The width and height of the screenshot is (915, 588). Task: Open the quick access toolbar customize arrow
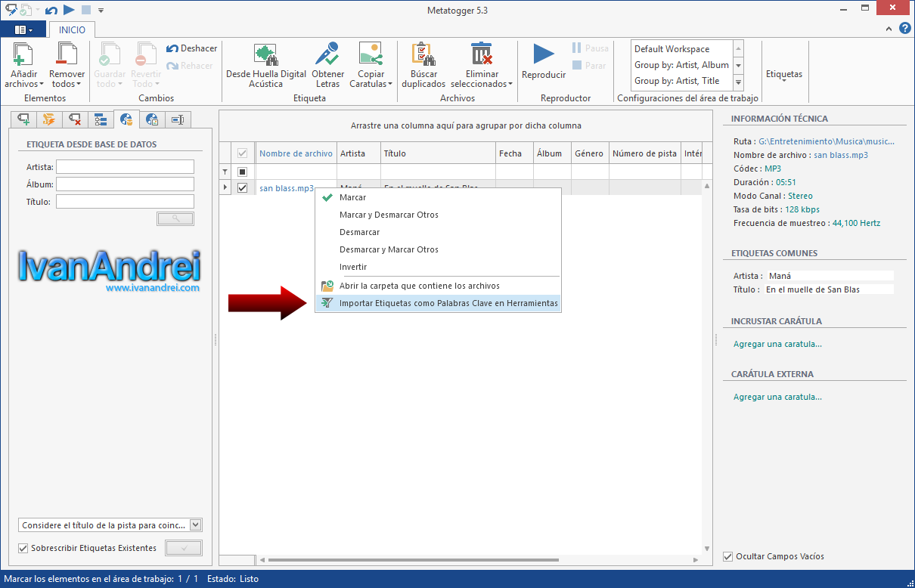(x=101, y=11)
